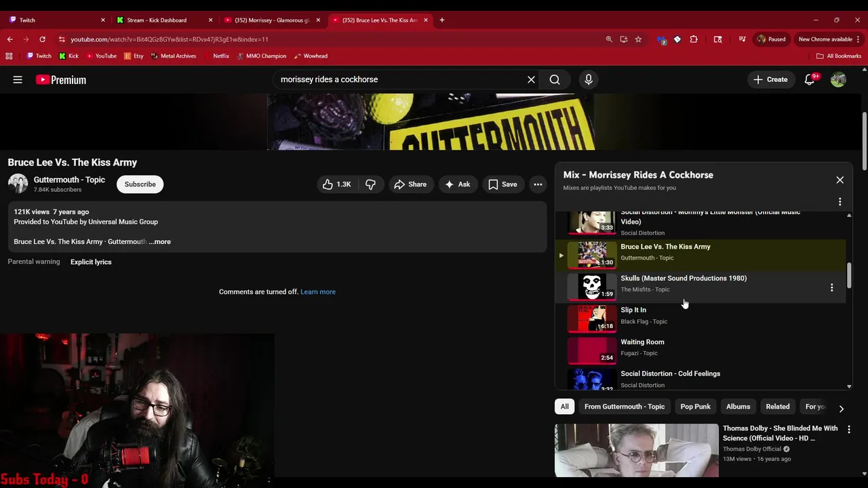Open page zoom magnifier in address bar

(x=609, y=39)
